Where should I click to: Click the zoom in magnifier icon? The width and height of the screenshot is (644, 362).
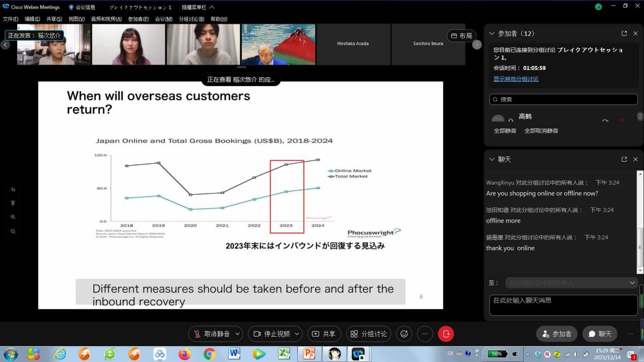click(13, 217)
